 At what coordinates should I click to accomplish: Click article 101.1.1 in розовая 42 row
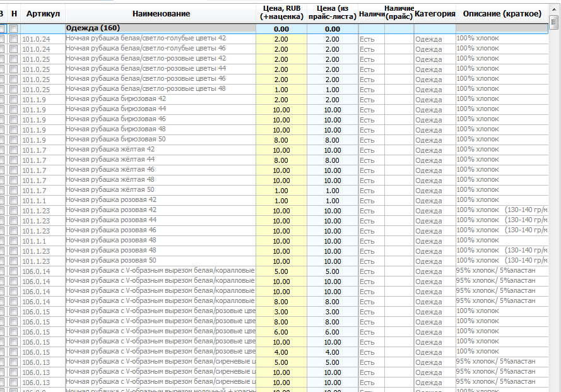[34, 201]
